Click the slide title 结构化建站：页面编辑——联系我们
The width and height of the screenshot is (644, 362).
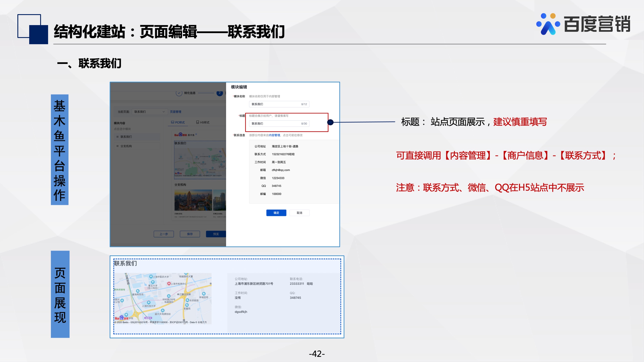point(169,32)
